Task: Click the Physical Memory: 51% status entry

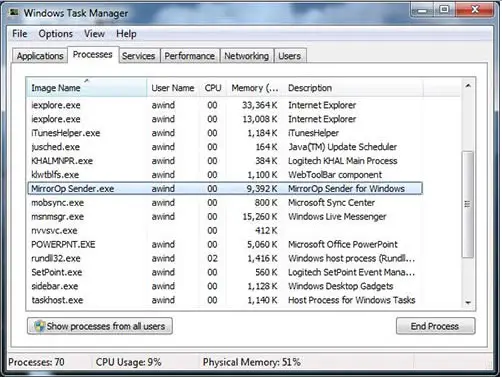Action: tap(252, 362)
